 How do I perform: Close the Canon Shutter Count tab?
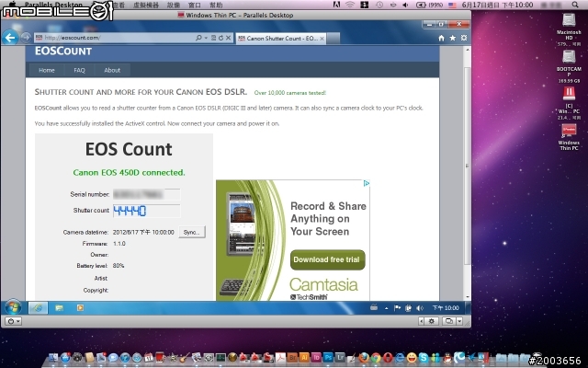click(322, 39)
